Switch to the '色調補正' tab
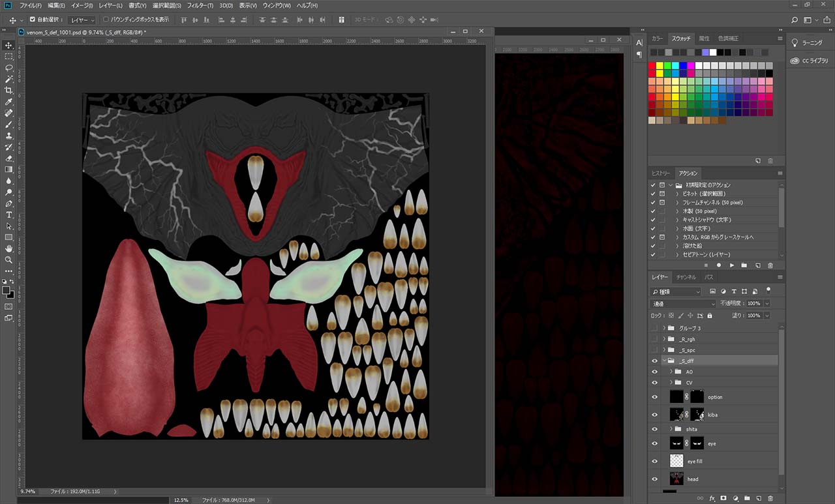The width and height of the screenshot is (835, 504). pos(729,38)
